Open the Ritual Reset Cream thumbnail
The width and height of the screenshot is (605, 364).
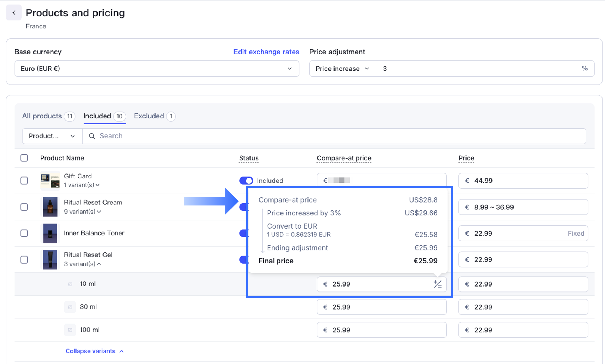(x=50, y=207)
